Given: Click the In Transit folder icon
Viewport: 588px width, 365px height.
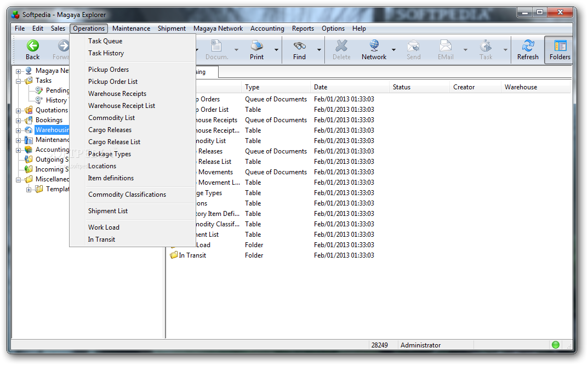Looking at the screenshot, I should [x=174, y=255].
